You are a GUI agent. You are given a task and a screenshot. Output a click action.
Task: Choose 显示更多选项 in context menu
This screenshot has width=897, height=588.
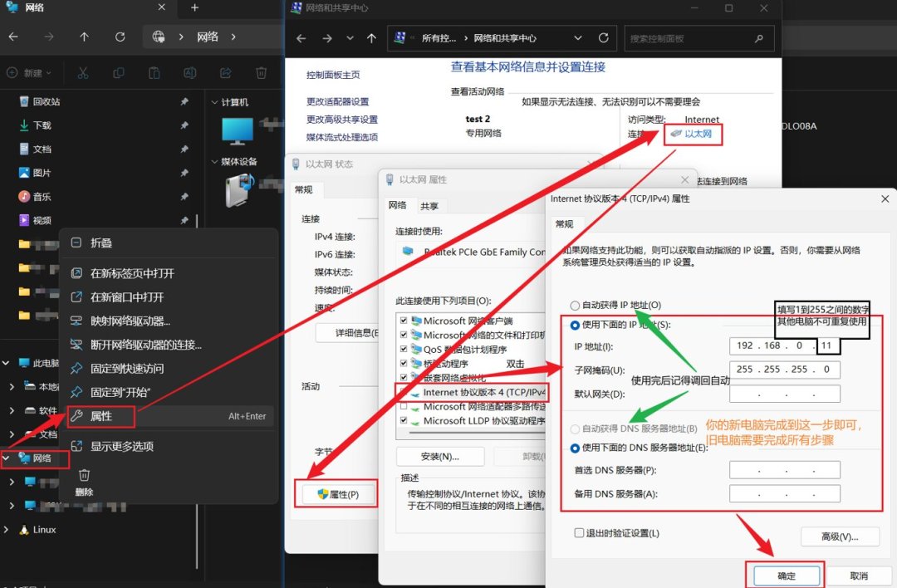click(169, 446)
